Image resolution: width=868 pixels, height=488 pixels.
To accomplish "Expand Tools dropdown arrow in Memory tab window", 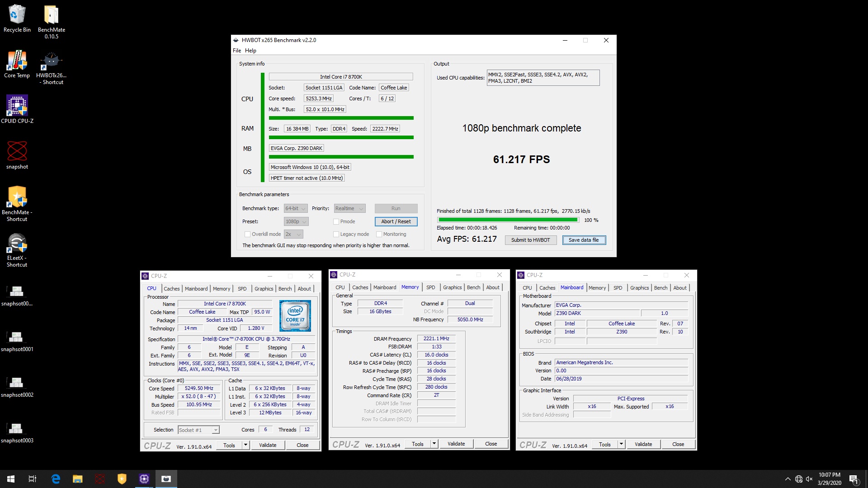I will [x=434, y=444].
